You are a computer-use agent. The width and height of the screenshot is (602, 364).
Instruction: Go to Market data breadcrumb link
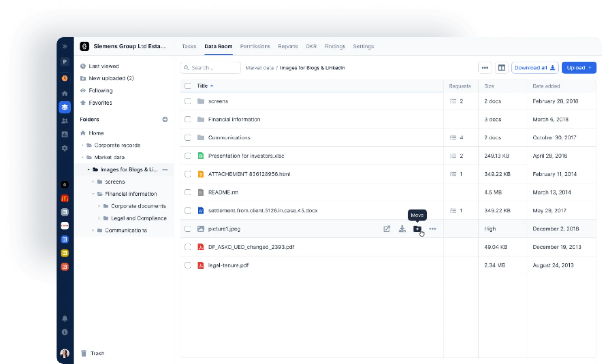[x=259, y=68]
